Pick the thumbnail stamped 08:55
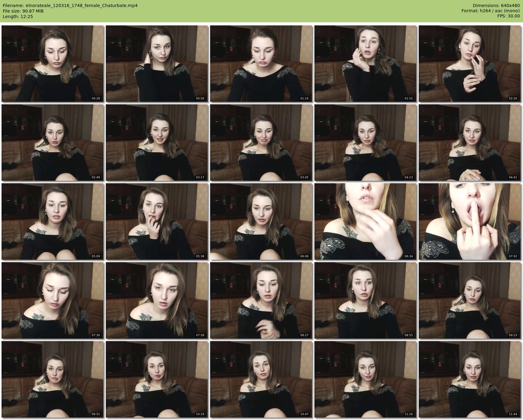This screenshot has height=420, width=523. click(365, 300)
